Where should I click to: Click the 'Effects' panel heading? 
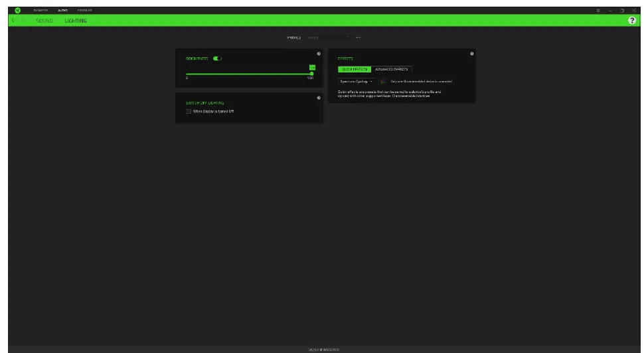(345, 59)
